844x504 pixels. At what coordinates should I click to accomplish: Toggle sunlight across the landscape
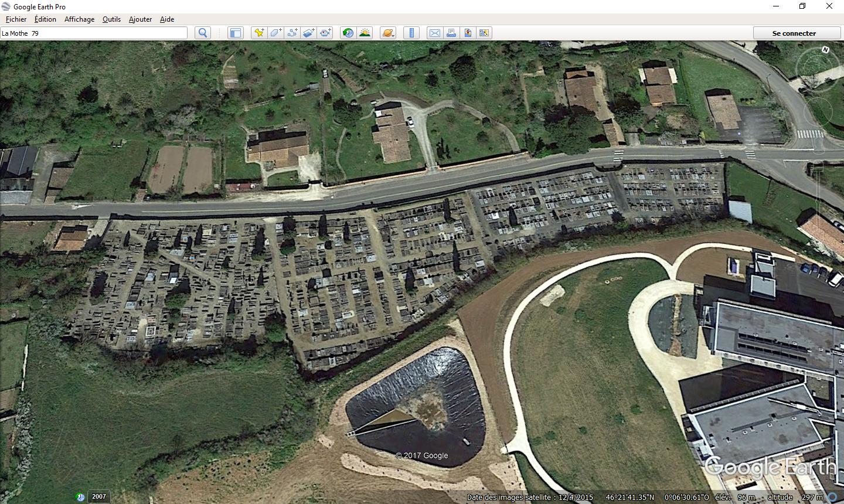click(x=365, y=33)
